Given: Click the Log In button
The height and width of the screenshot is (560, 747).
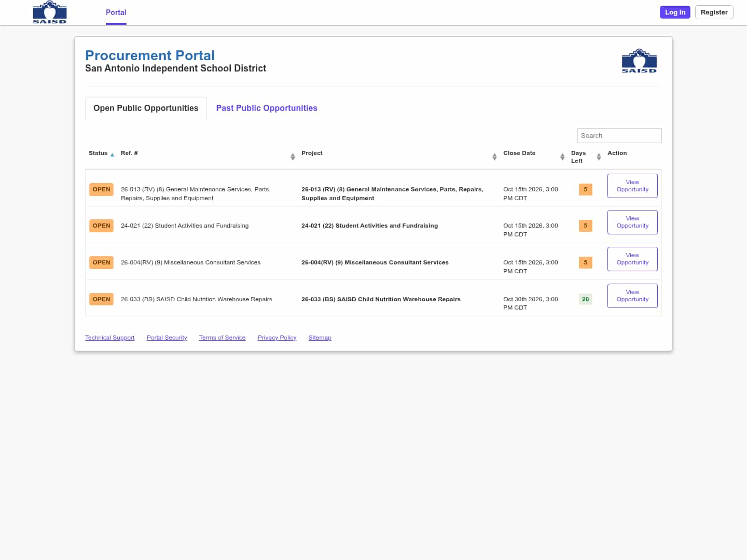Looking at the screenshot, I should point(675,12).
